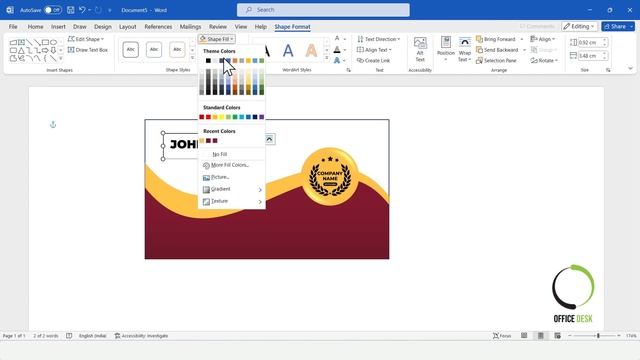Open the Selection Pane
Screen dimensions: 640x360
496,60
